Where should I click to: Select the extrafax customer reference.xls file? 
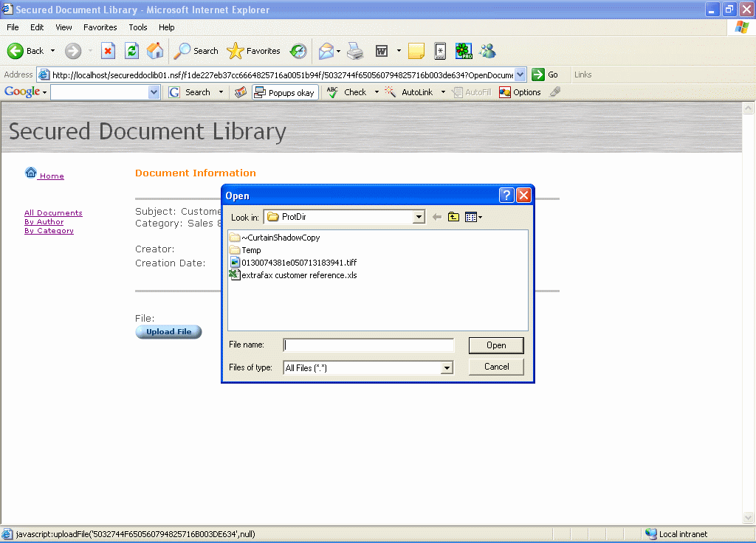pyautogui.click(x=299, y=275)
